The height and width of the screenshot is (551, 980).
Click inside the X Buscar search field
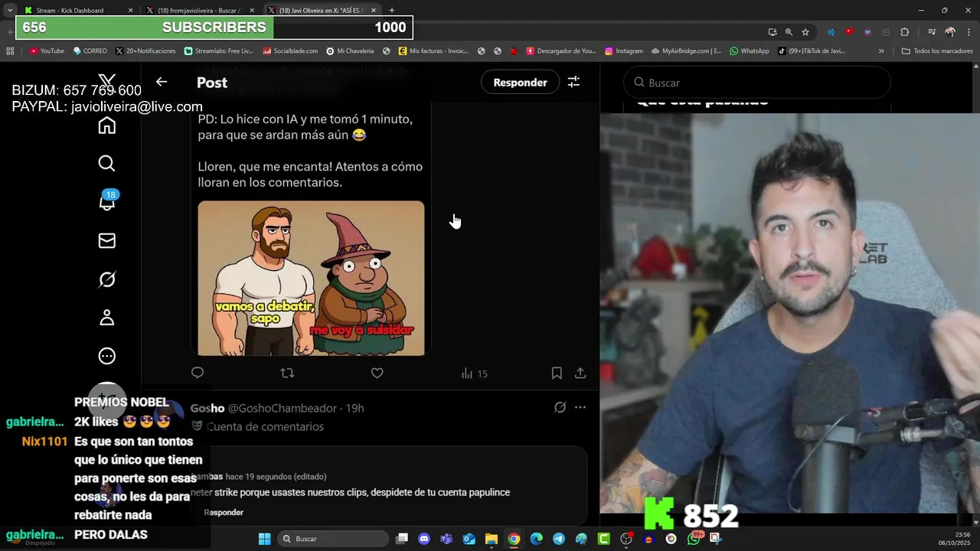coord(757,83)
